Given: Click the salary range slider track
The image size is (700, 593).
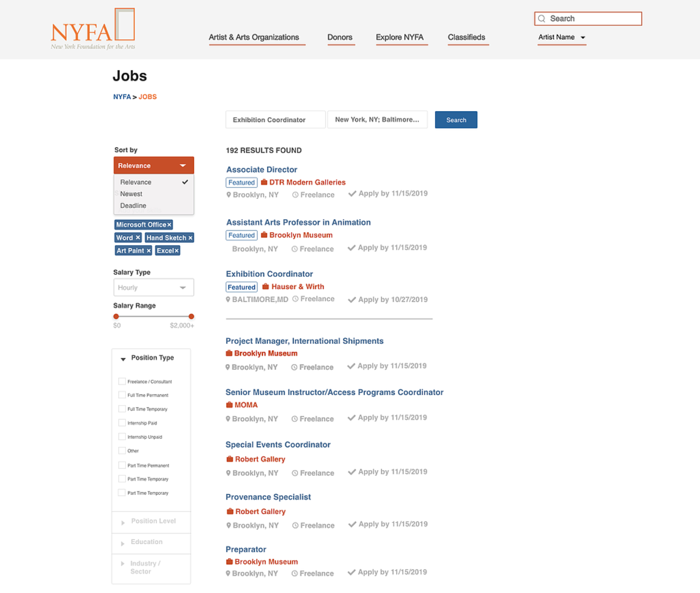Looking at the screenshot, I should pyautogui.click(x=154, y=316).
